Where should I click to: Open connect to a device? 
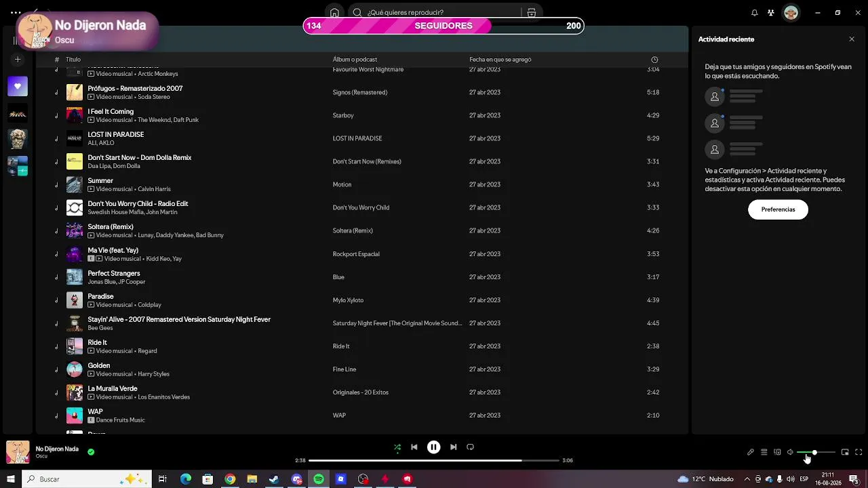pos(777,452)
